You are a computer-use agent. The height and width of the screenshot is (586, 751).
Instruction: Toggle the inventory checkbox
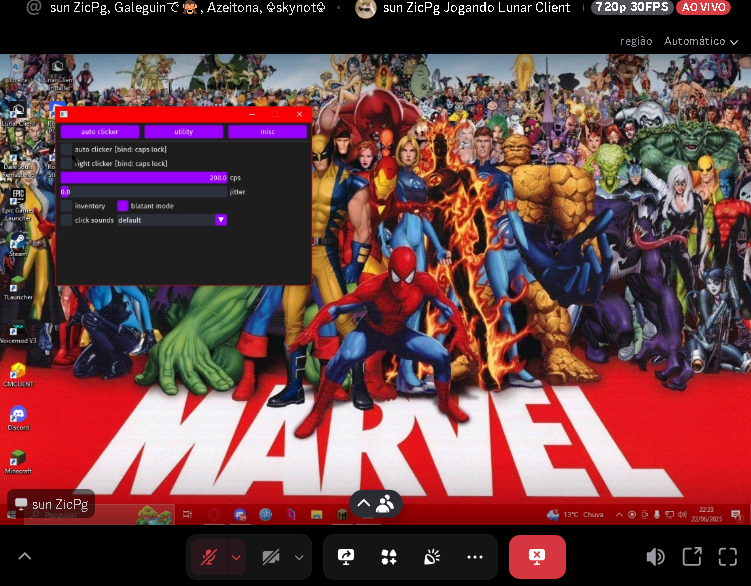(x=67, y=206)
